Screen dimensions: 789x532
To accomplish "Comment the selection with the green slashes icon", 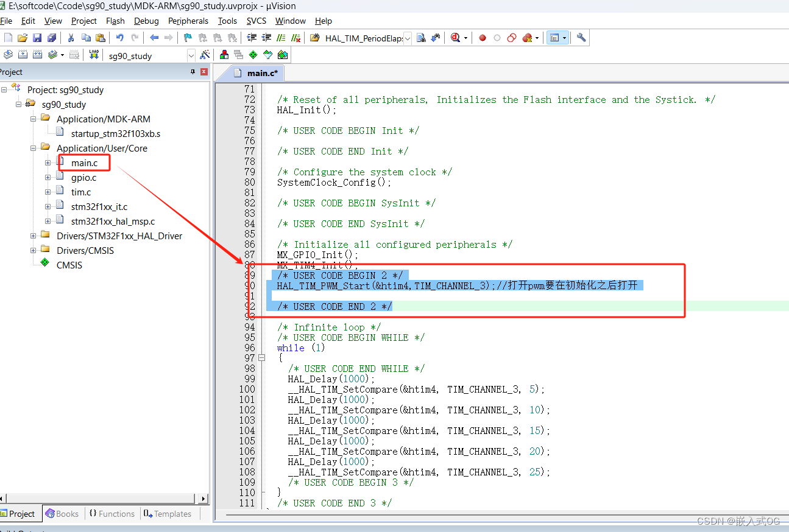I will (281, 38).
